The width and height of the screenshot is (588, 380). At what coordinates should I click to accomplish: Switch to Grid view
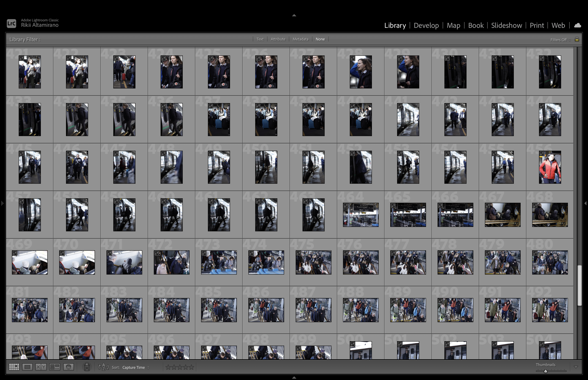click(14, 367)
